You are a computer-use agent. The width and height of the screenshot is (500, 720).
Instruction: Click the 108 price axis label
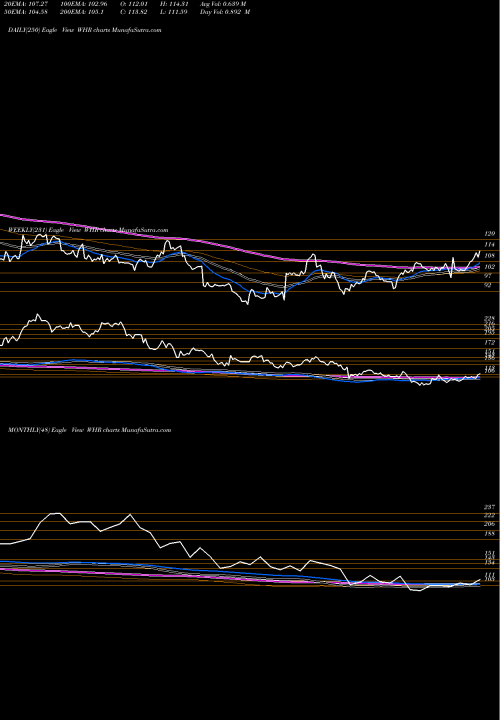click(x=490, y=255)
